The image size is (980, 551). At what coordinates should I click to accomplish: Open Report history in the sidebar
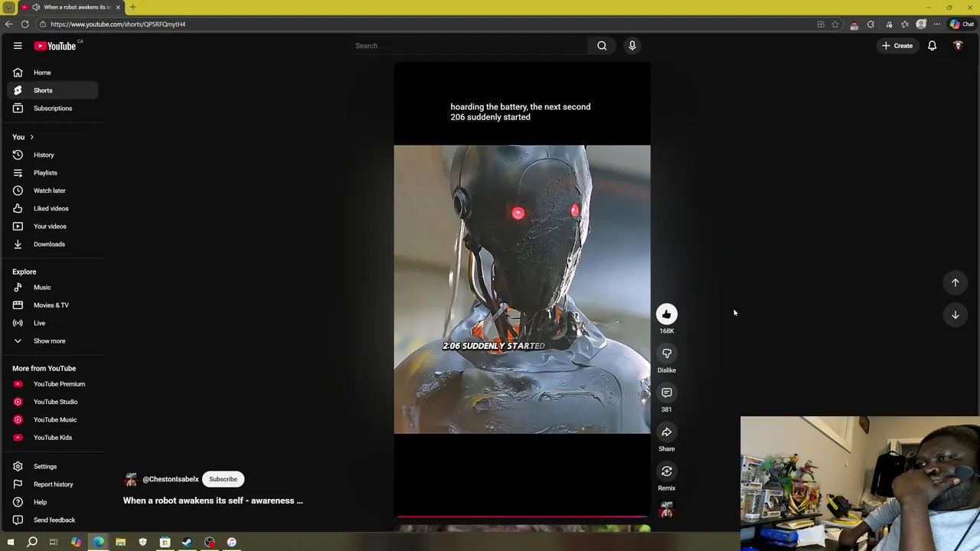tap(53, 484)
